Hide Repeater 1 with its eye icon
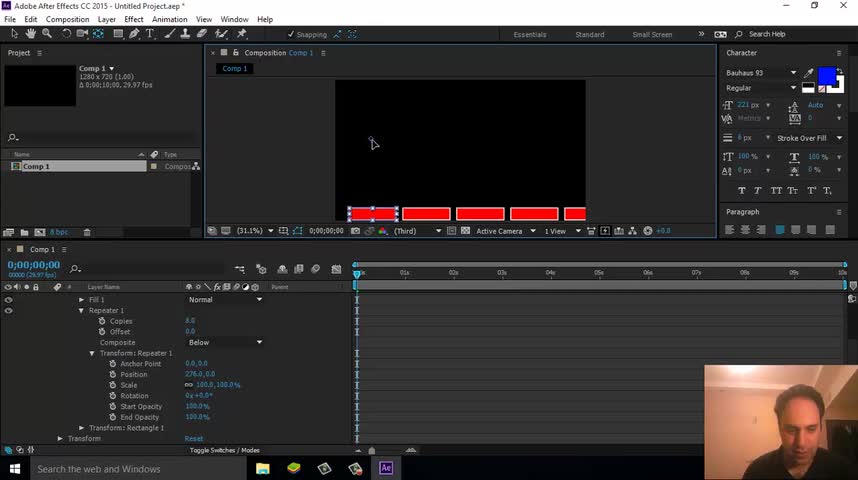This screenshot has height=480, width=858. (8, 310)
